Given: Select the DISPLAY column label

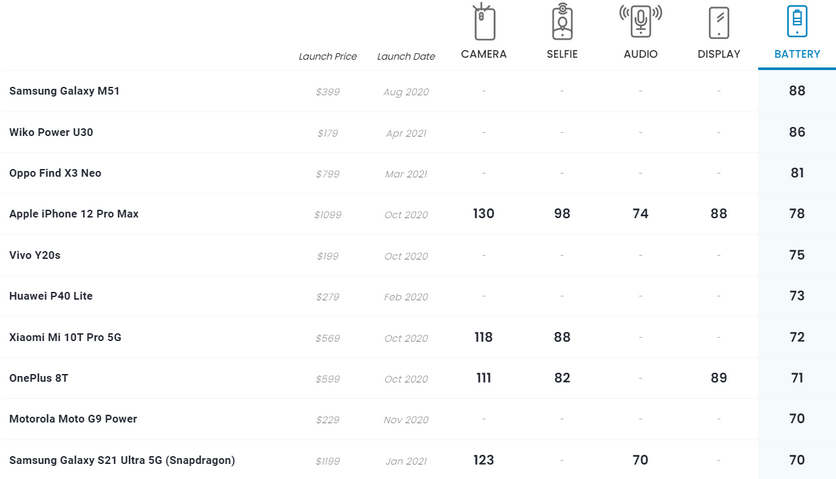Looking at the screenshot, I should click(719, 54).
